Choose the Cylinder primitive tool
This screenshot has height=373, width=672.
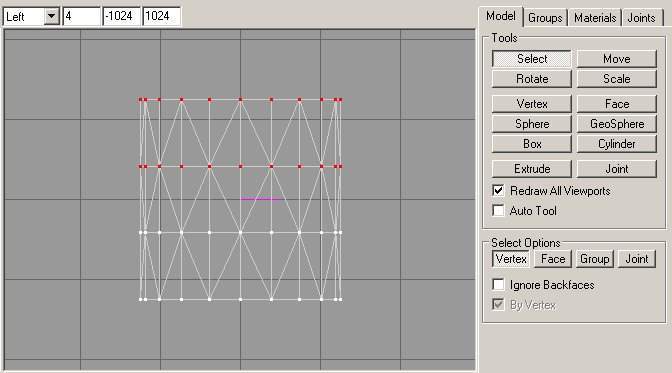click(x=616, y=144)
